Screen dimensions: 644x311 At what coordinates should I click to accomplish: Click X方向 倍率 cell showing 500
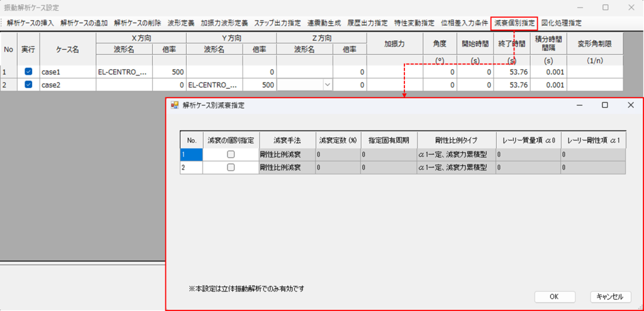pos(169,72)
